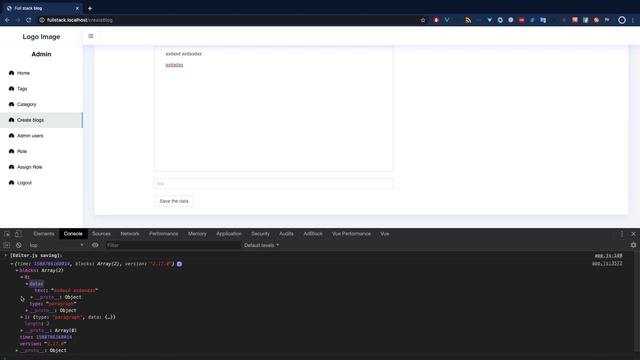Click the Home sidebar icon

(x=11, y=73)
